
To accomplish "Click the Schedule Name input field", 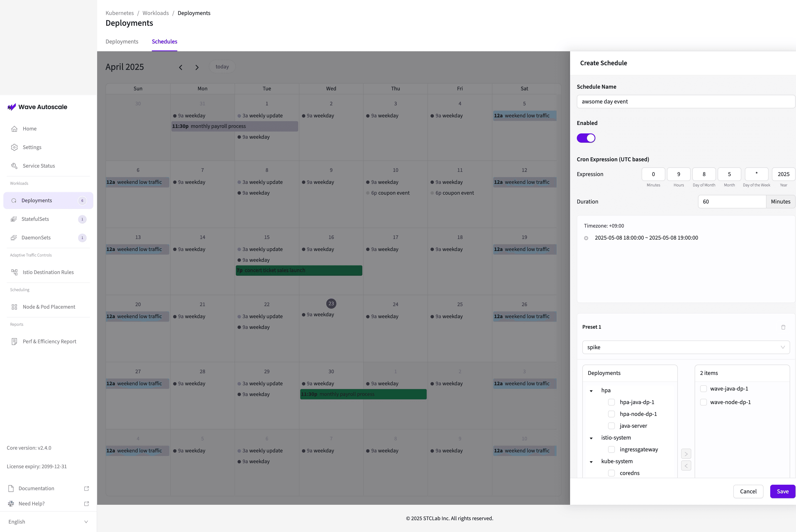I will pos(686,102).
